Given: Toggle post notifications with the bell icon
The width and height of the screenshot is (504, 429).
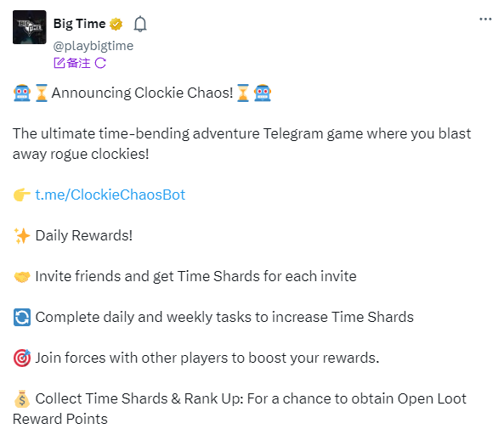Looking at the screenshot, I should point(140,24).
